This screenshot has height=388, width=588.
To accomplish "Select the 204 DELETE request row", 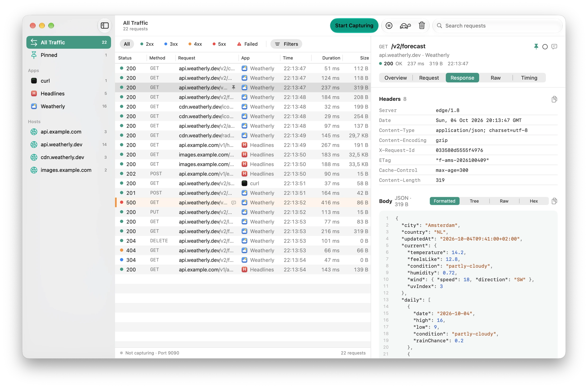I will coord(243,241).
